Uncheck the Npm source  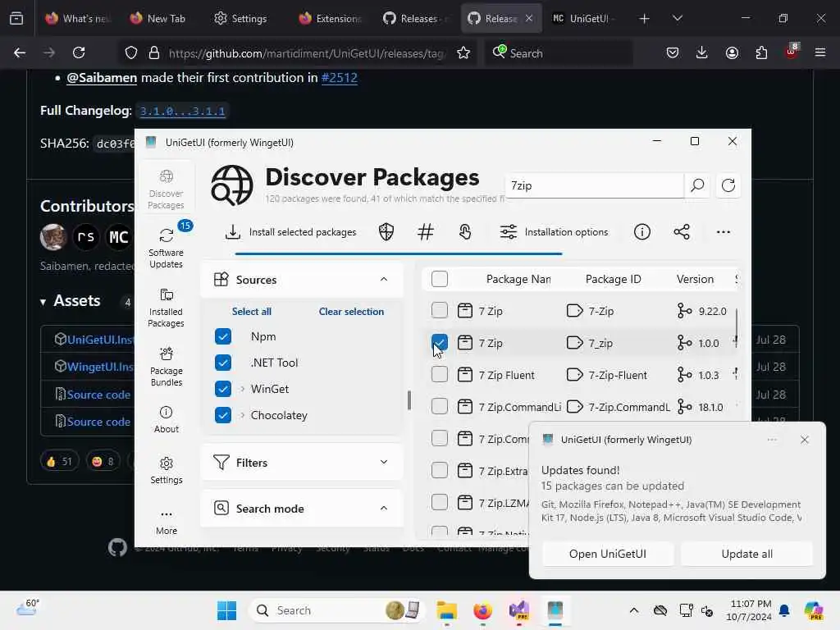[223, 336]
